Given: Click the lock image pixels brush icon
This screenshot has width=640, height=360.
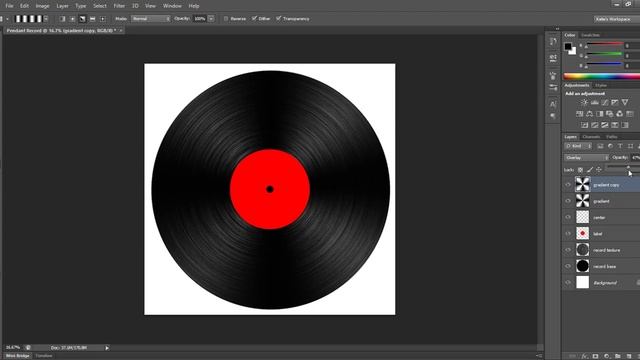Looking at the screenshot, I should coord(590,170).
